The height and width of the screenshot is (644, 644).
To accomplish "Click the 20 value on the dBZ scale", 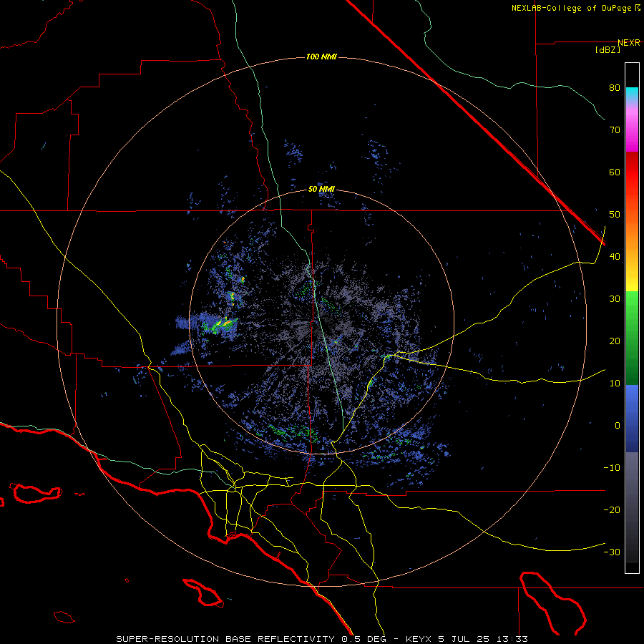I will point(615,341).
